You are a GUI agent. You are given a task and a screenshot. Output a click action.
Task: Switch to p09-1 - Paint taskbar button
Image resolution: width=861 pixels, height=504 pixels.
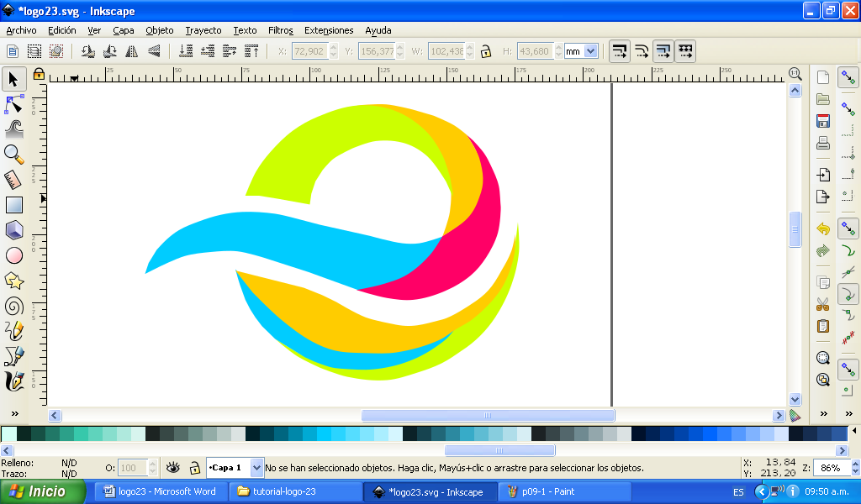(x=566, y=491)
